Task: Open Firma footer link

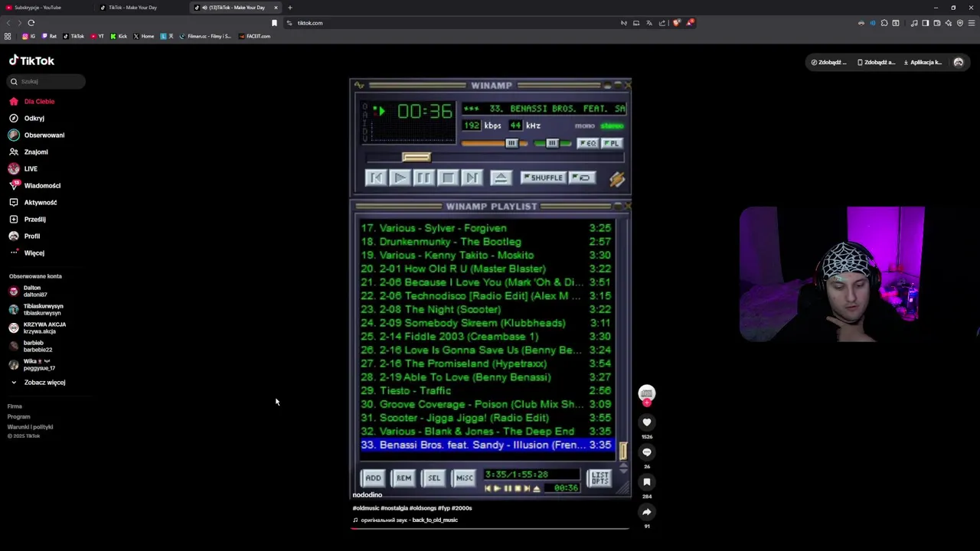Action: pyautogui.click(x=15, y=406)
